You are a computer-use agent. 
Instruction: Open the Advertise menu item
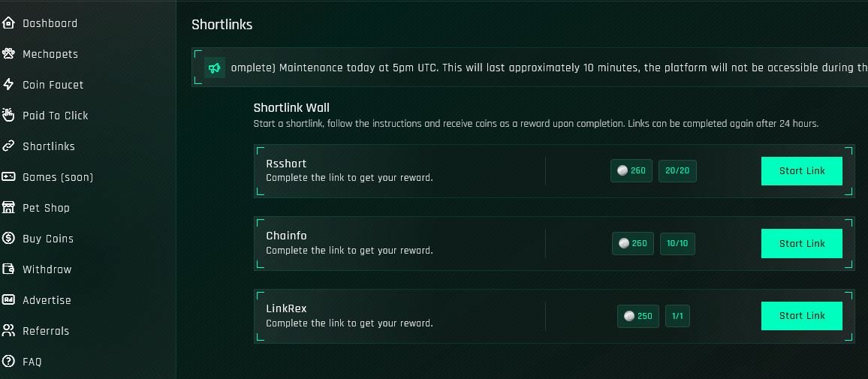tap(47, 300)
